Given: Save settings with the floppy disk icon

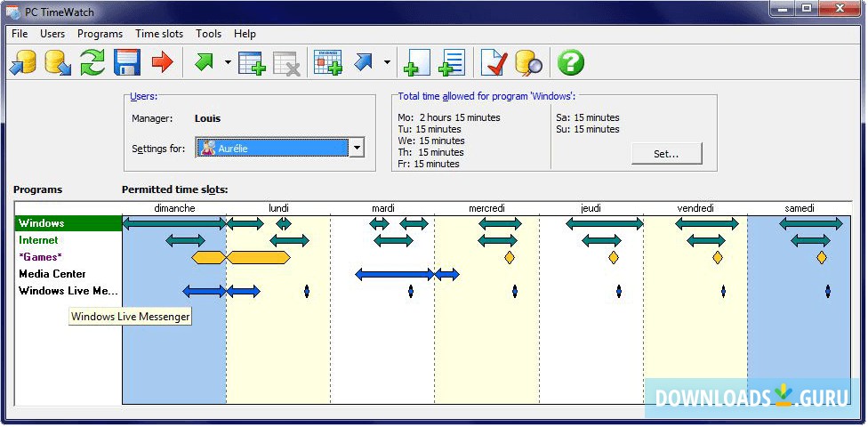Looking at the screenshot, I should (127, 62).
